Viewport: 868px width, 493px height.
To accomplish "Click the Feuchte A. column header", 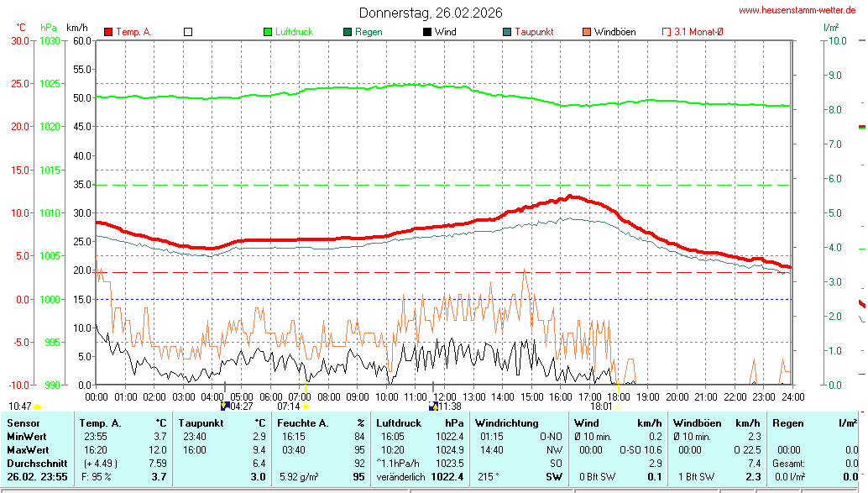I will pyautogui.click(x=301, y=423).
